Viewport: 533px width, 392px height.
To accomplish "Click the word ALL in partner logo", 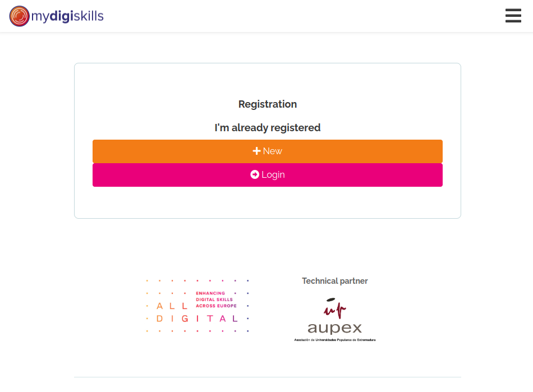I will [x=172, y=306].
